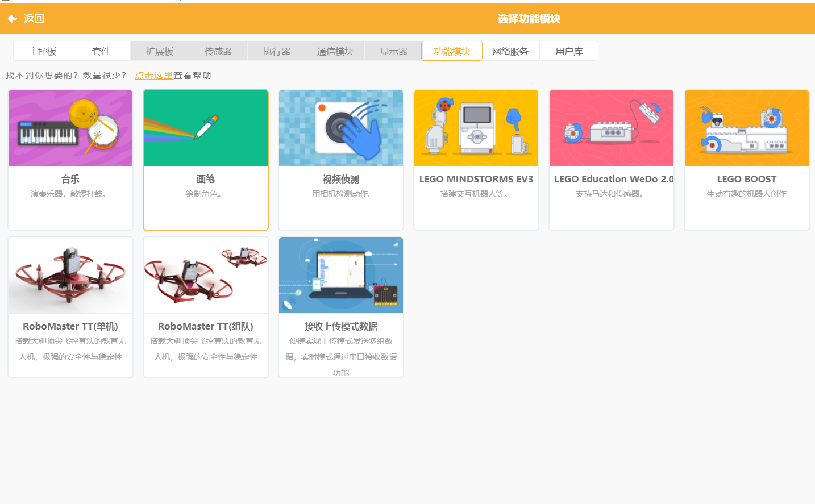Select the 接收上传模式数据 laptop image
The height and width of the screenshot is (504, 815).
tap(341, 275)
